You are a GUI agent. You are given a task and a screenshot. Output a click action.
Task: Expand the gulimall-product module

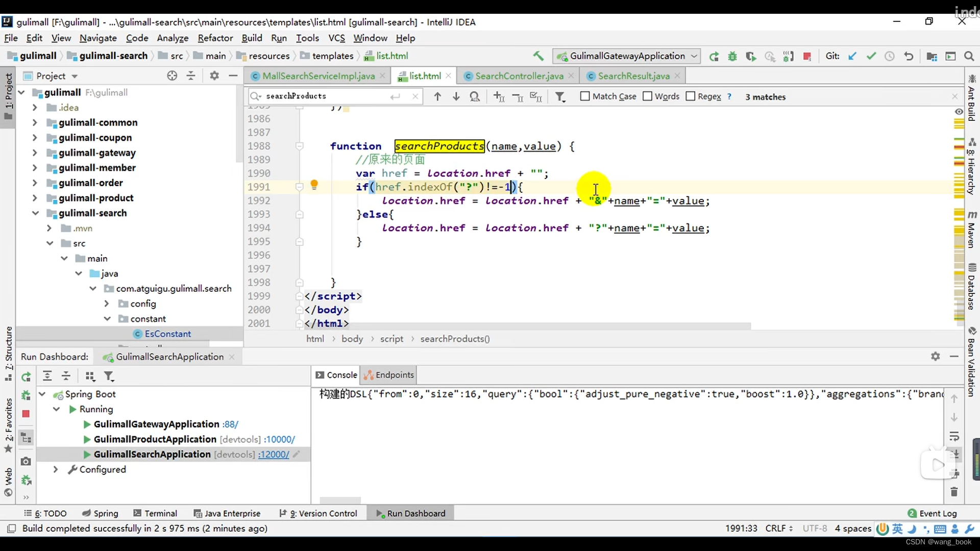(35, 198)
